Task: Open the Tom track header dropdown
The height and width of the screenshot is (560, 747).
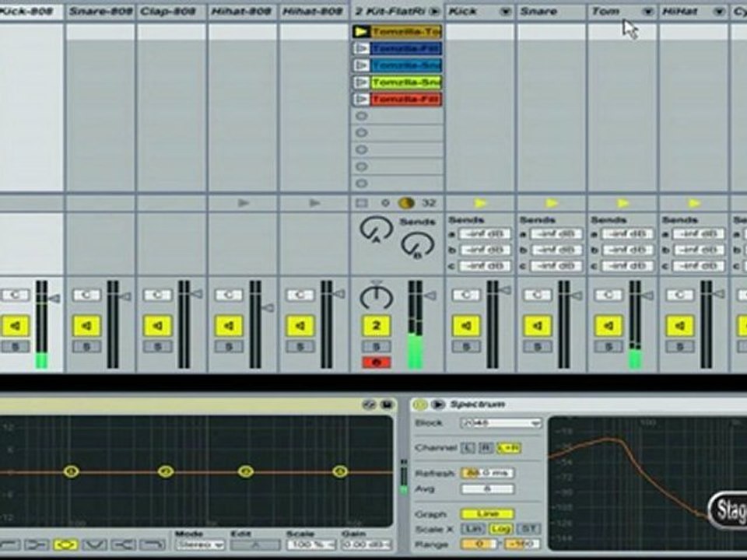Action: 648,12
